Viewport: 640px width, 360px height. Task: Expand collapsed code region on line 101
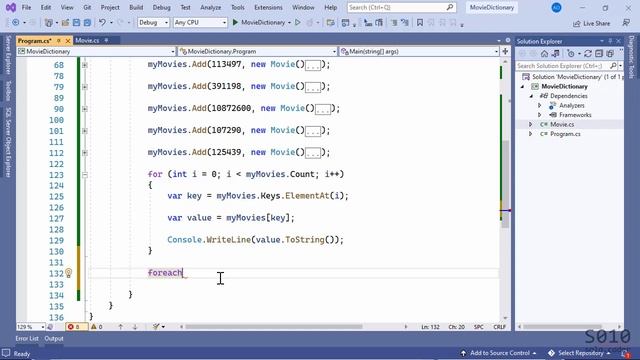tap(84, 131)
